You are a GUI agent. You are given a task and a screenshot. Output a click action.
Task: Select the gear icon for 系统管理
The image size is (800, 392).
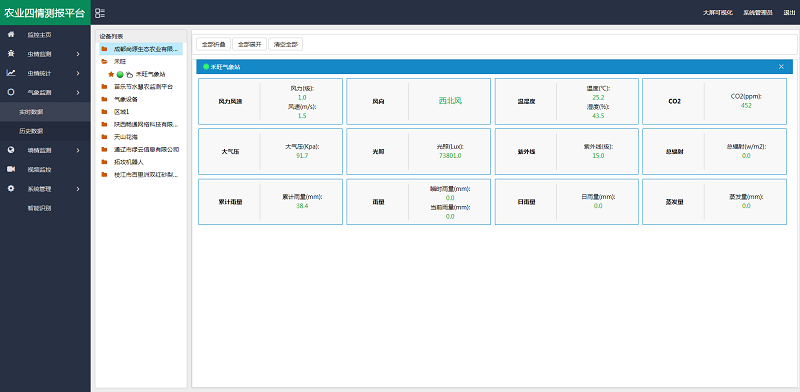point(11,188)
